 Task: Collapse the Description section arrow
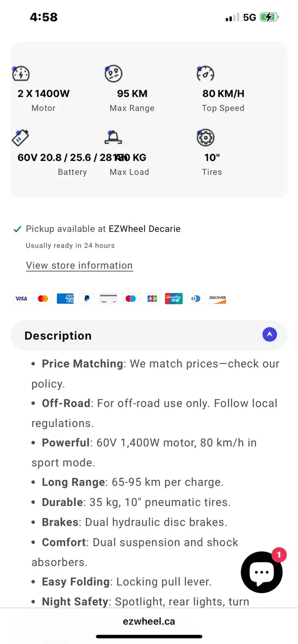[x=270, y=335]
